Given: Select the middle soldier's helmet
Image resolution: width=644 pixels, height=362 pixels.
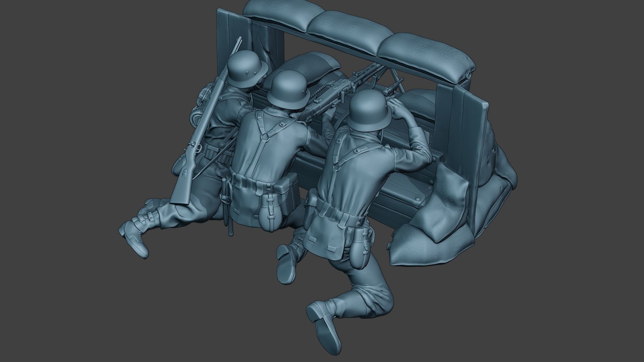Looking at the screenshot, I should point(288,90).
